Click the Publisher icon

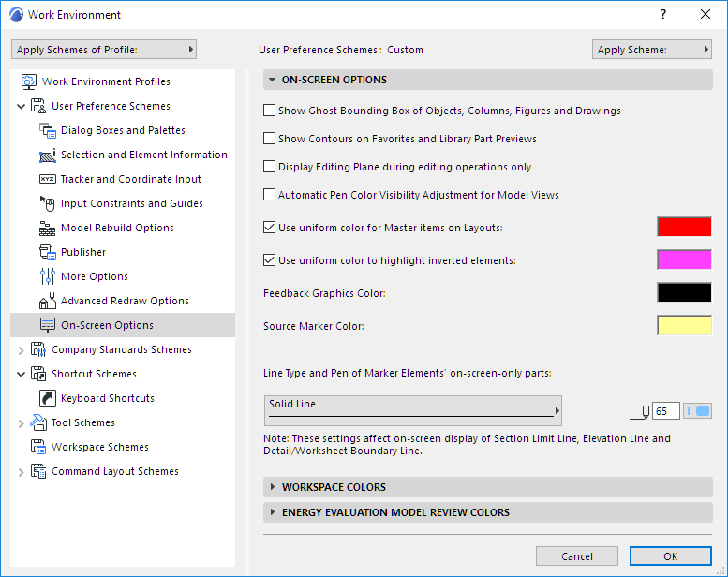coord(48,252)
